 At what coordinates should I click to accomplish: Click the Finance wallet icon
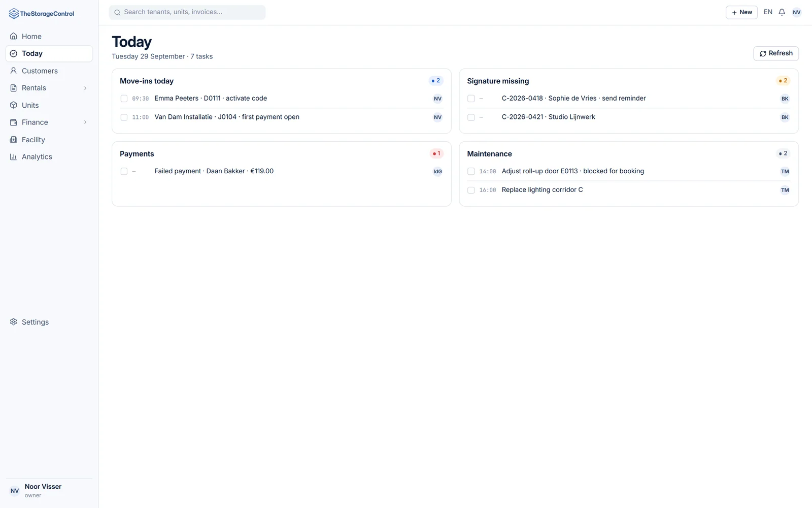point(14,122)
